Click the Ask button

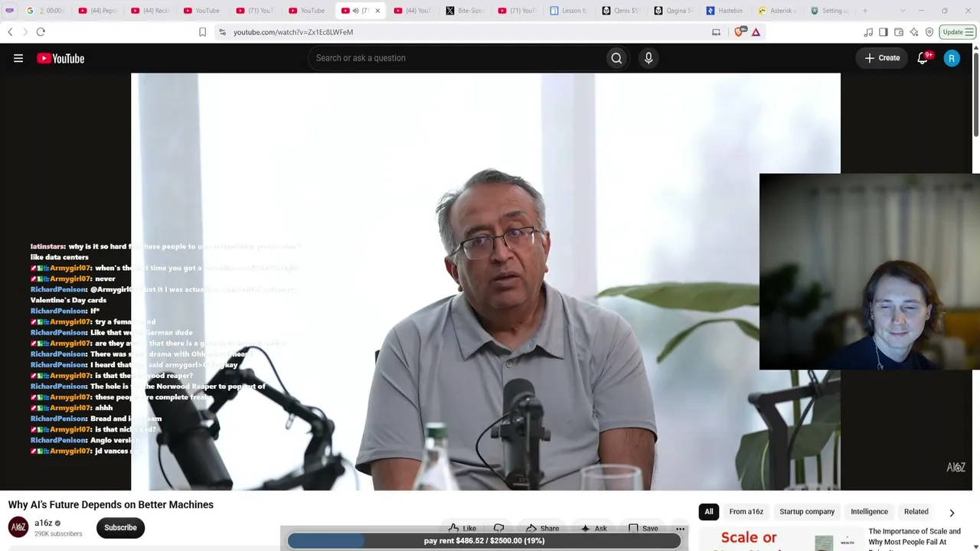point(593,528)
